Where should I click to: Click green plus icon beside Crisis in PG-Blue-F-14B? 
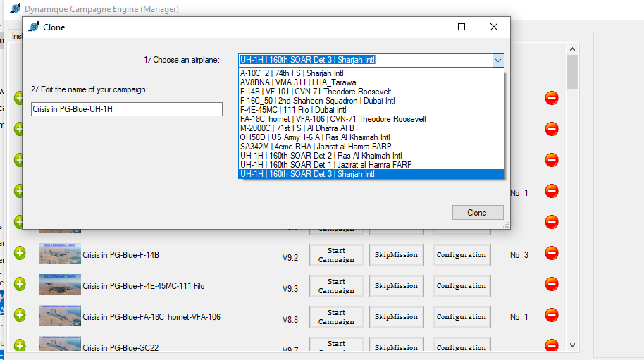20,254
